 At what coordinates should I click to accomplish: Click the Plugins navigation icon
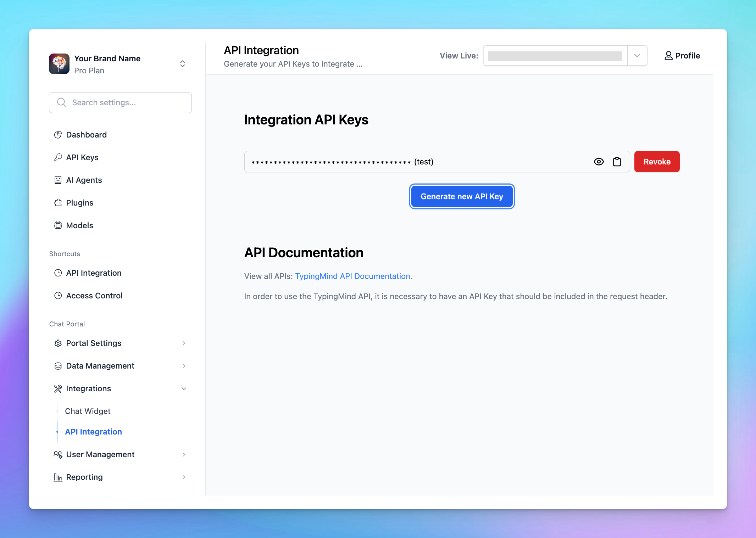(x=58, y=202)
